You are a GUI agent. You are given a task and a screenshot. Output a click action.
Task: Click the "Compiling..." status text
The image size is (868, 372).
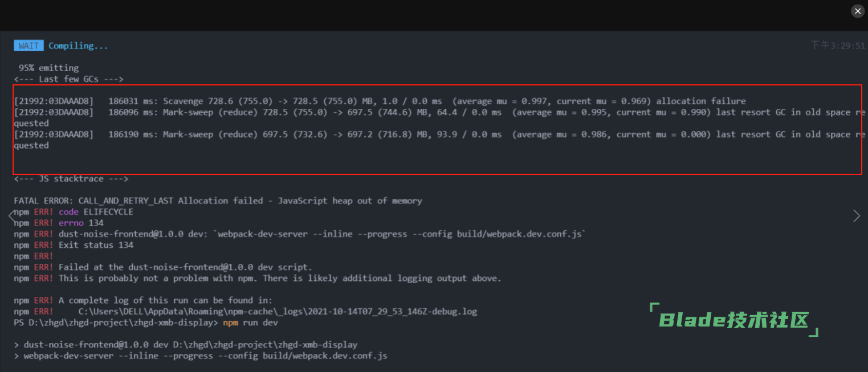point(78,46)
